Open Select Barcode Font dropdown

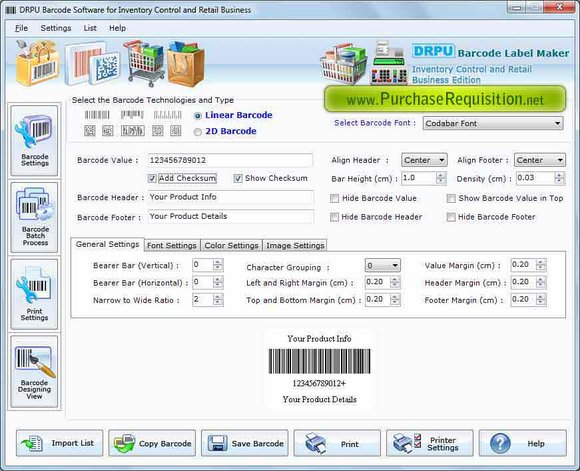click(x=493, y=123)
